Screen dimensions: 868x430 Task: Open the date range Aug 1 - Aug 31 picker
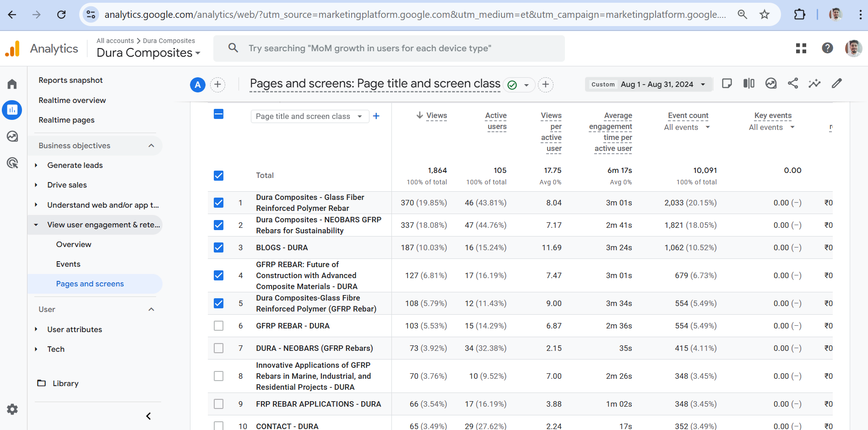pyautogui.click(x=649, y=85)
